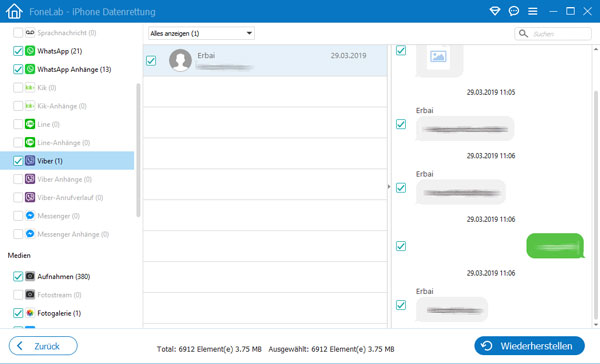Image resolution: width=600 pixels, height=364 pixels.
Task: Select the Viber (1) category
Action: coord(67,161)
